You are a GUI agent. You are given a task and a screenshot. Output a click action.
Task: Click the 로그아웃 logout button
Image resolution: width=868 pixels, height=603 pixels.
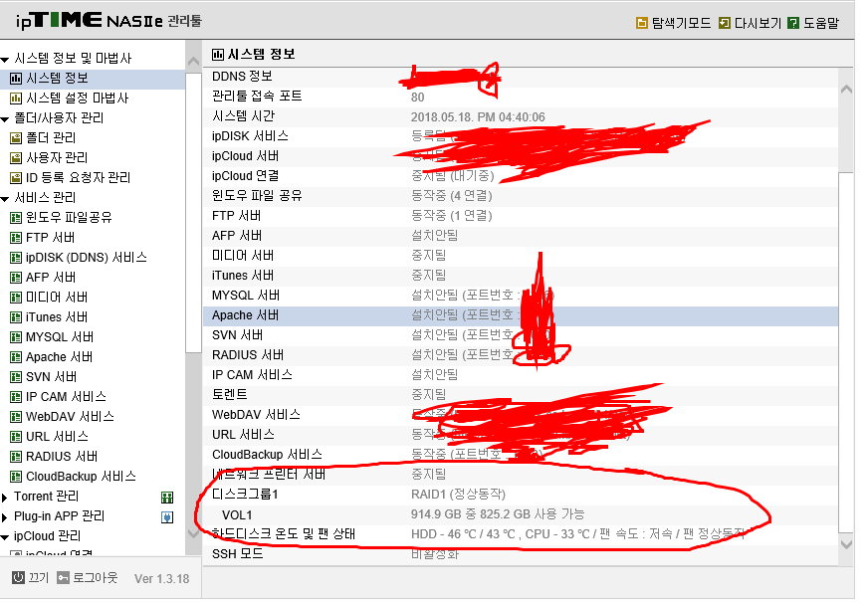click(88, 578)
